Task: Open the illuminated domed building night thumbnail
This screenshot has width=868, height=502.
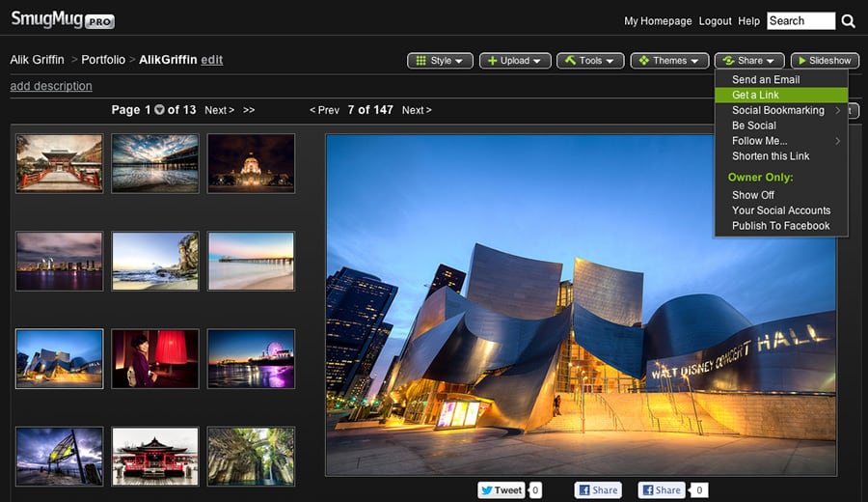Action: (251, 163)
